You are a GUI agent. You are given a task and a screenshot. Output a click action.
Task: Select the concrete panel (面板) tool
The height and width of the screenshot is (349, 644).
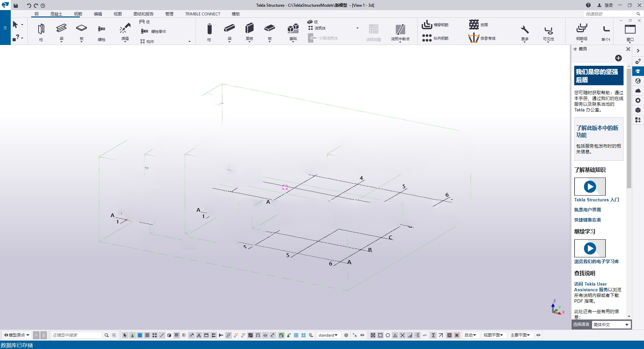pyautogui.click(x=250, y=32)
